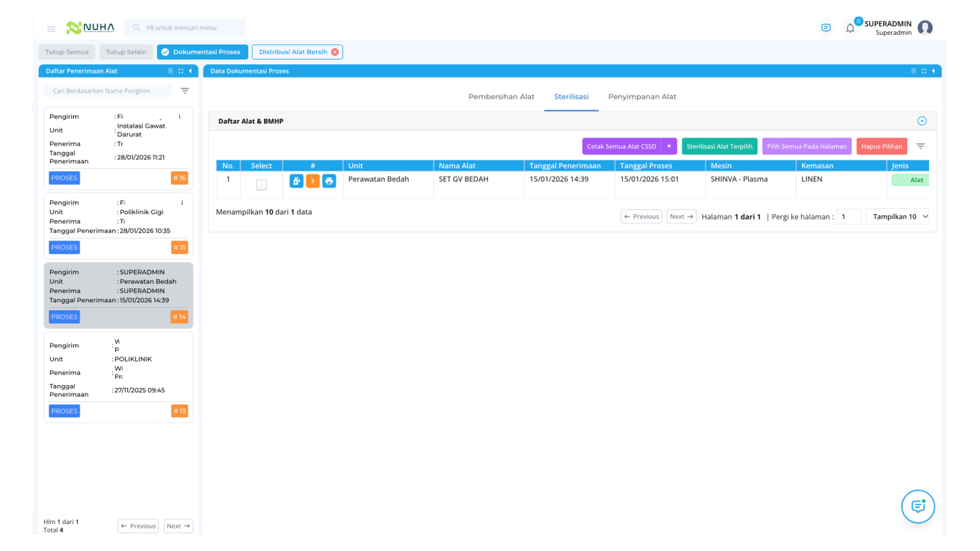Select the Sterilisasi tab
Viewport: 980px width, 551px height.
[571, 97]
